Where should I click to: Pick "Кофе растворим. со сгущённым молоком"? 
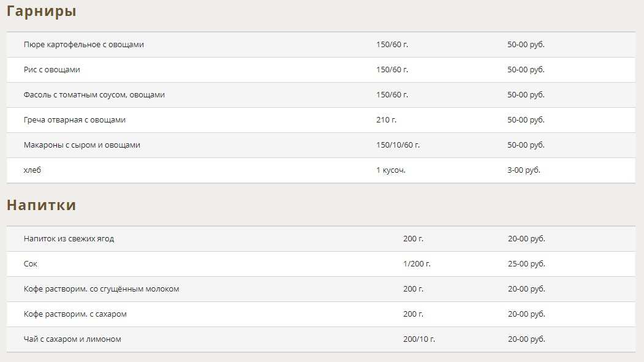pos(102,289)
